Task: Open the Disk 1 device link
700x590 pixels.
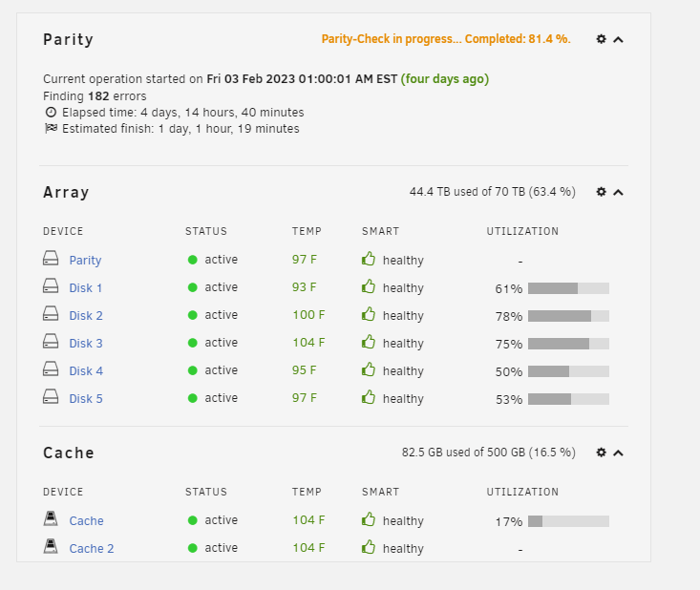Action: point(86,288)
